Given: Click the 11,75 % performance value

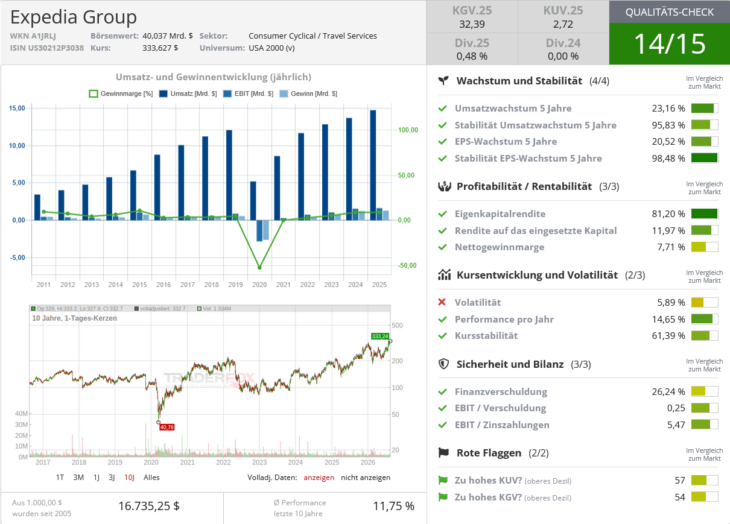Looking at the screenshot, I should [x=394, y=506].
